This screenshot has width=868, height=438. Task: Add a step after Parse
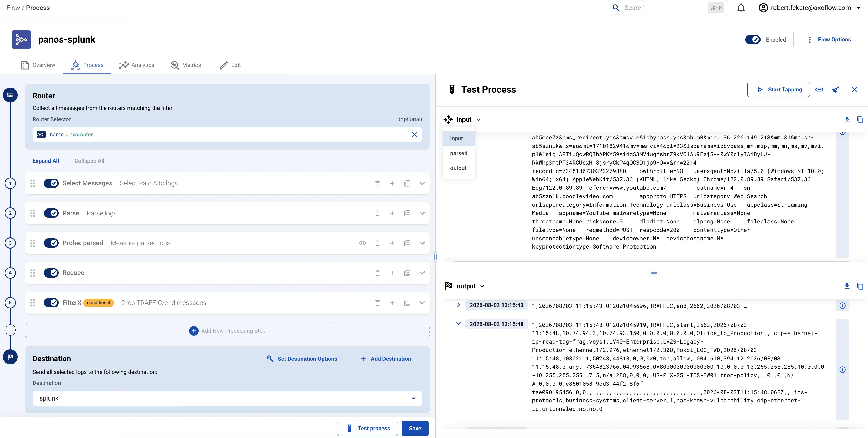pyautogui.click(x=392, y=213)
